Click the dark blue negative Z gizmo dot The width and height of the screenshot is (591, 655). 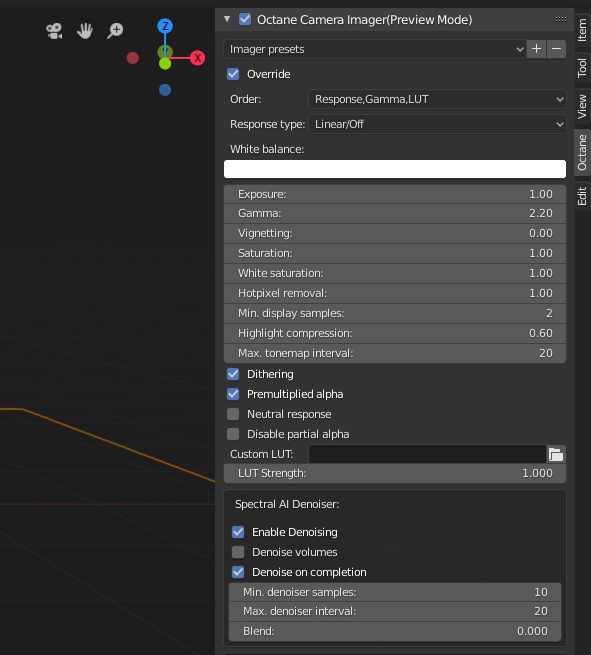click(165, 90)
